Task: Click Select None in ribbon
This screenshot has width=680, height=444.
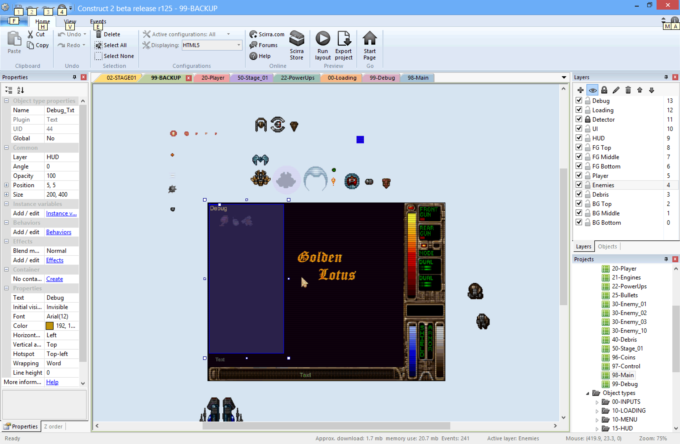Action: coord(114,56)
